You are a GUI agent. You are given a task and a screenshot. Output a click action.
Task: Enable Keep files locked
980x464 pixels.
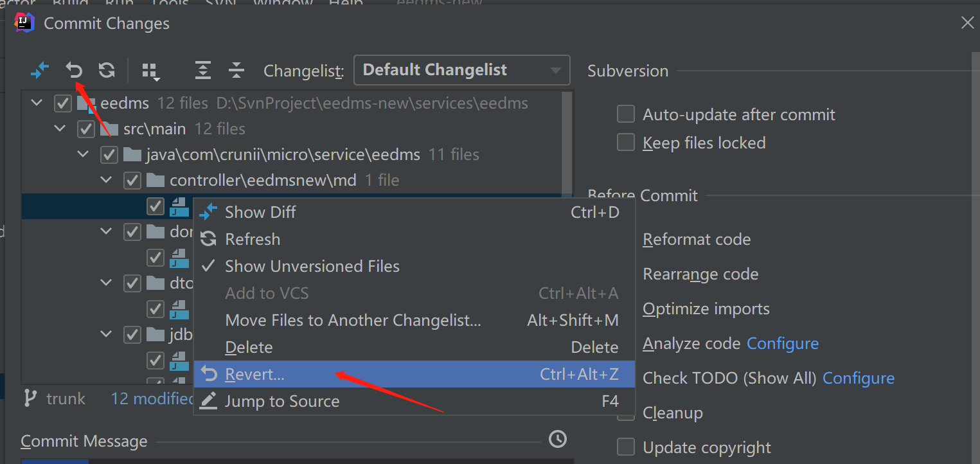(x=626, y=143)
